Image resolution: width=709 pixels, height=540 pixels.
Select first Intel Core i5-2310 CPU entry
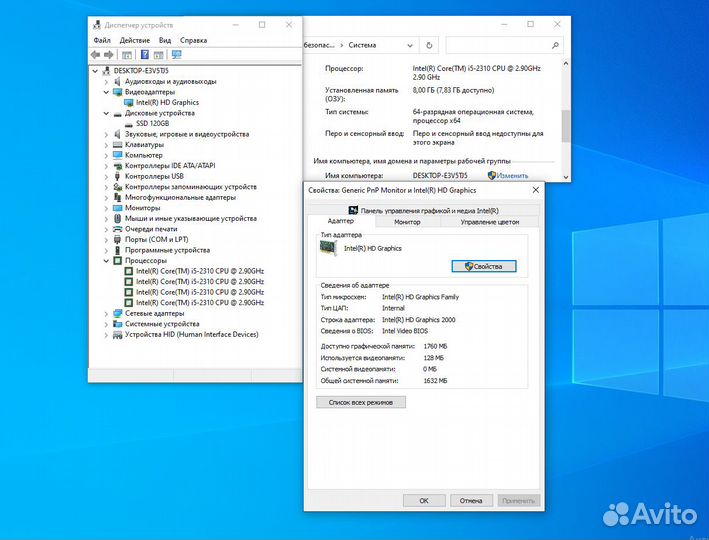pos(200,271)
